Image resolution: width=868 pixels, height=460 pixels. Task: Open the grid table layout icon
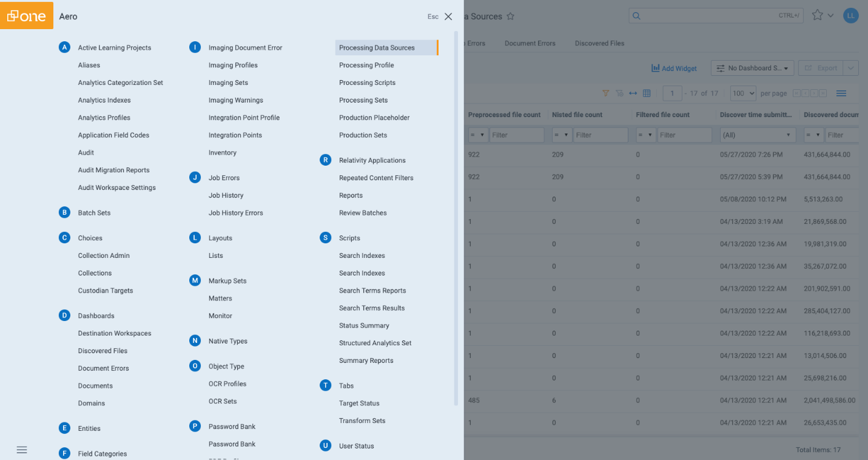coord(647,93)
